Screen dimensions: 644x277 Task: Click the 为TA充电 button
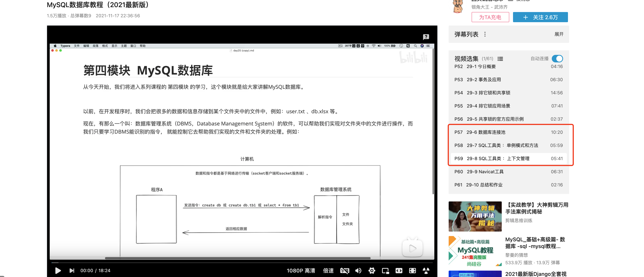point(490,17)
